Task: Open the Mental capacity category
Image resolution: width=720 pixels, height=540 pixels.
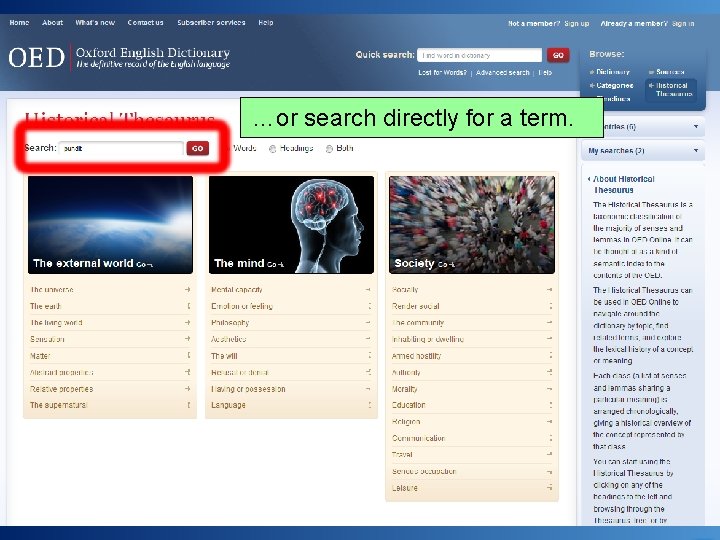Action: 236,290
